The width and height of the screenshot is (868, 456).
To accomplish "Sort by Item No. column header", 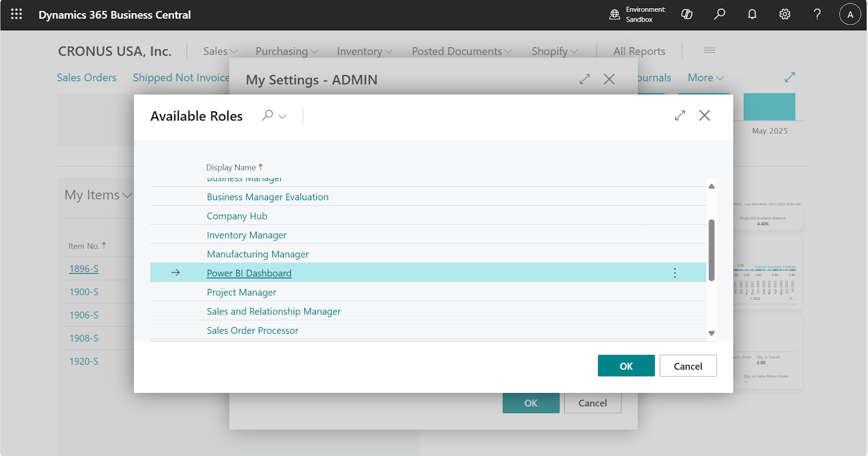I will [x=87, y=246].
